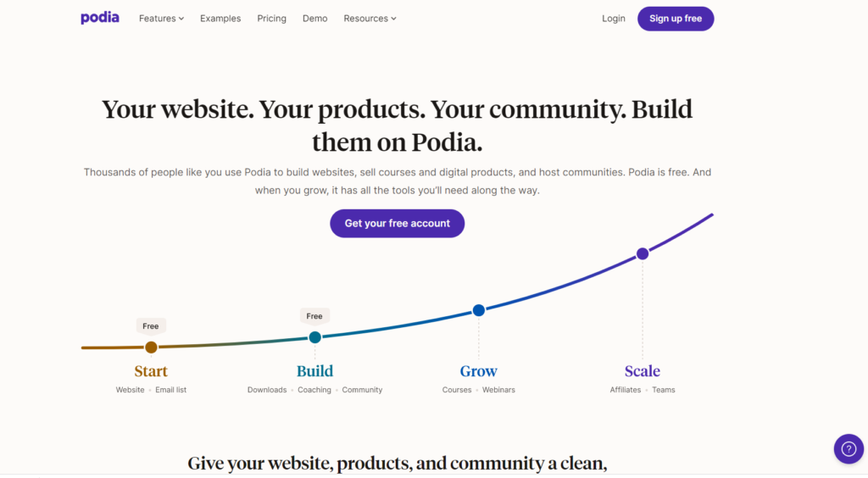Click the blue Grow milestone dot

[x=479, y=310]
